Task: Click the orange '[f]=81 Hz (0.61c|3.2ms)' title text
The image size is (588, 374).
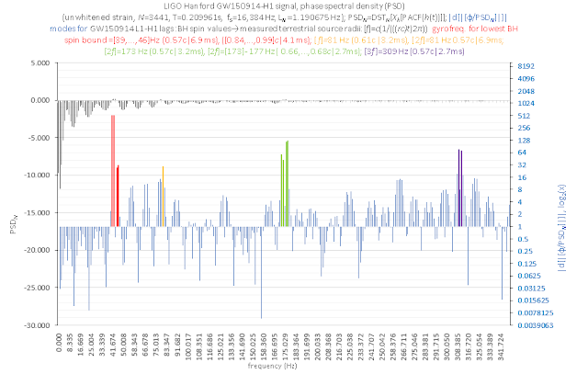Action: pos(361,40)
